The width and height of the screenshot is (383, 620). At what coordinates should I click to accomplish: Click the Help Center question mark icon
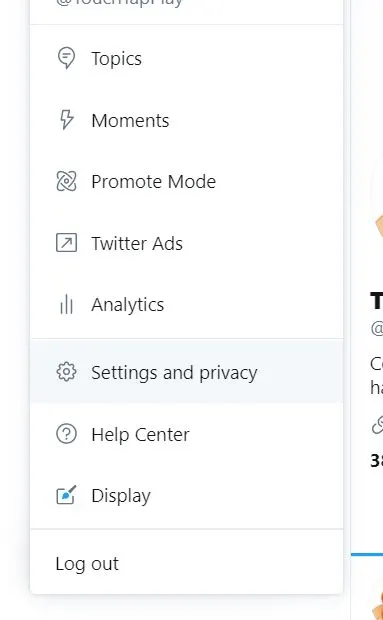[x=66, y=434]
